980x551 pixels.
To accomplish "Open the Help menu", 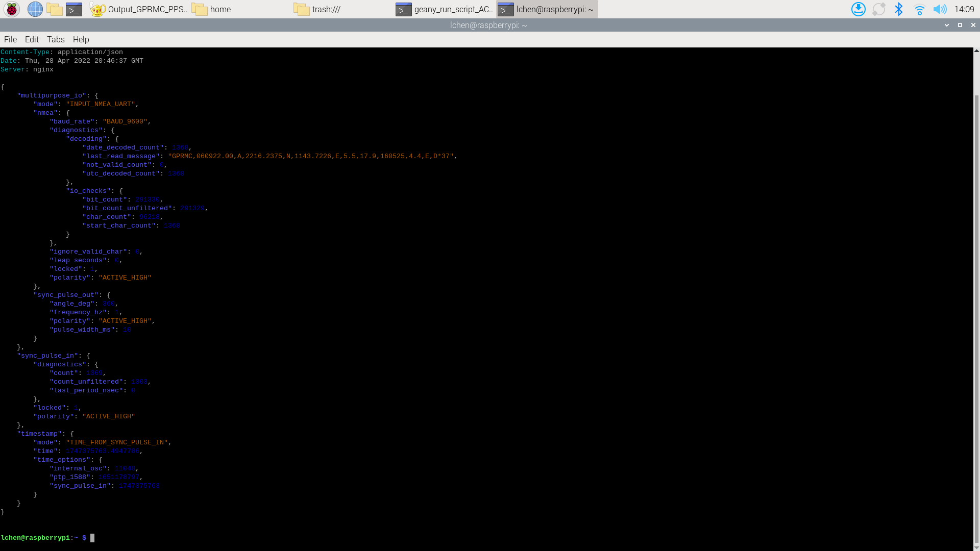I will point(81,39).
